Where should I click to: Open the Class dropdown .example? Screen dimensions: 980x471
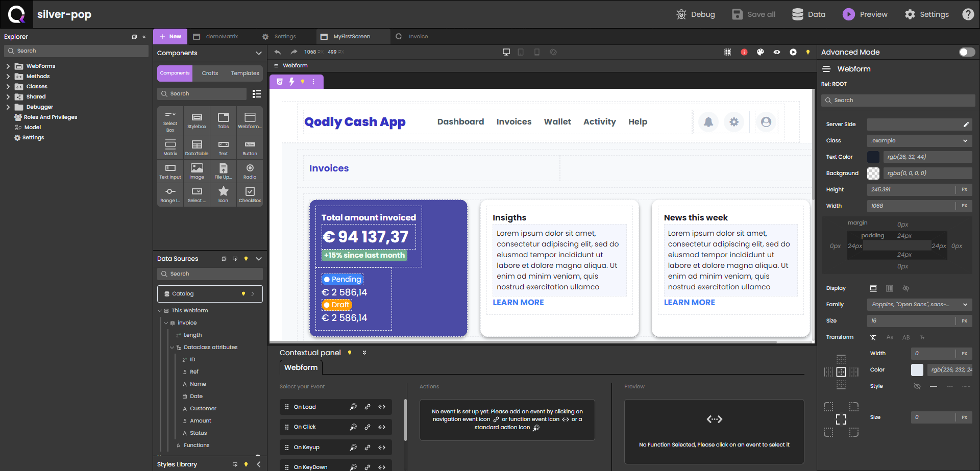[920, 141]
